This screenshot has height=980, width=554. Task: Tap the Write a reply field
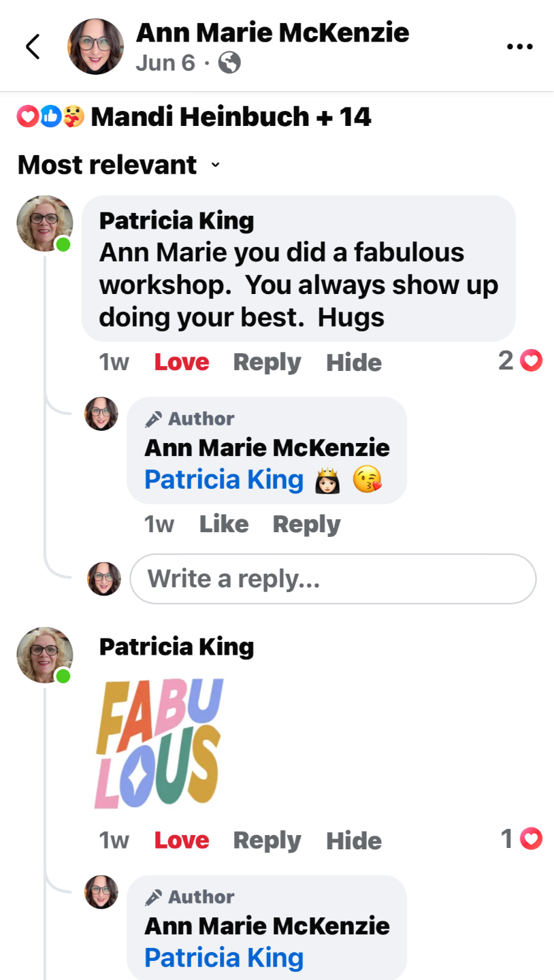tap(333, 578)
